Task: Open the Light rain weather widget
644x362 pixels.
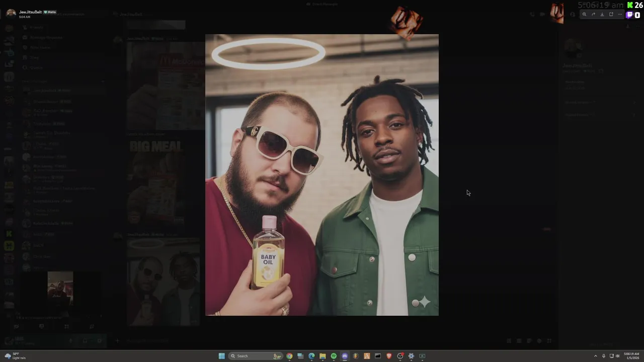Action: point(15,356)
